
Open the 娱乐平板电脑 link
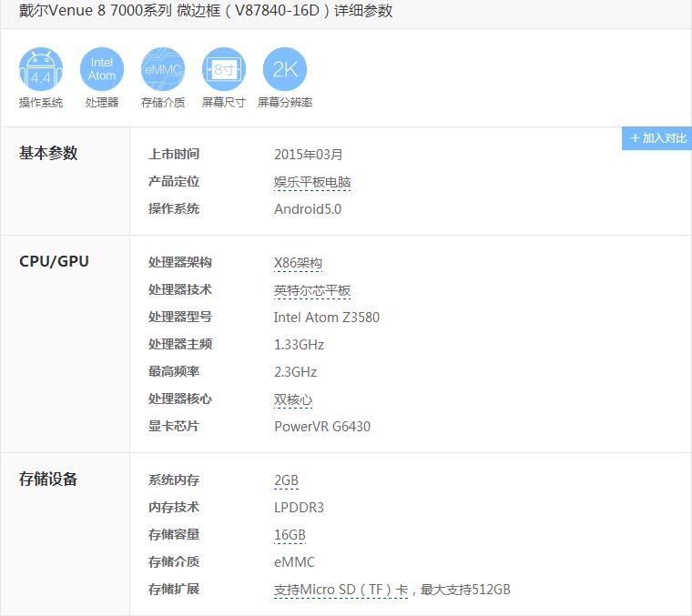[312, 182]
